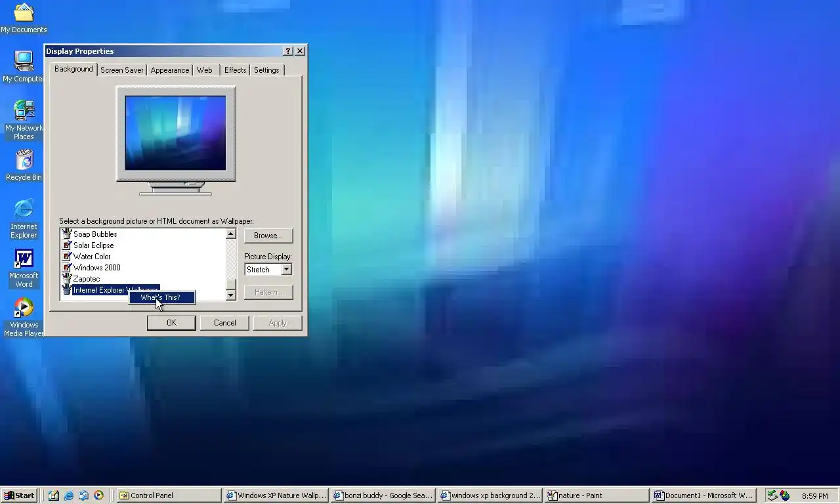Select the Microsoft Word desktop shortcut
The width and height of the screenshot is (840, 504).
click(x=24, y=268)
